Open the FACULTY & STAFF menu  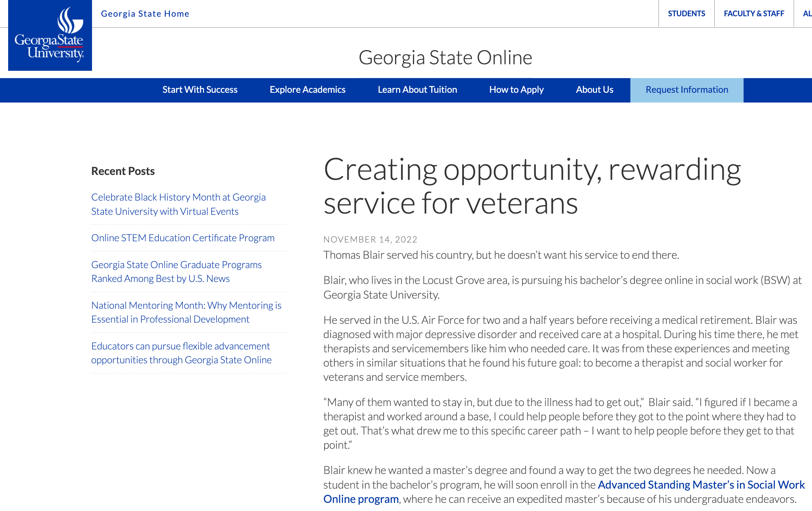754,13
